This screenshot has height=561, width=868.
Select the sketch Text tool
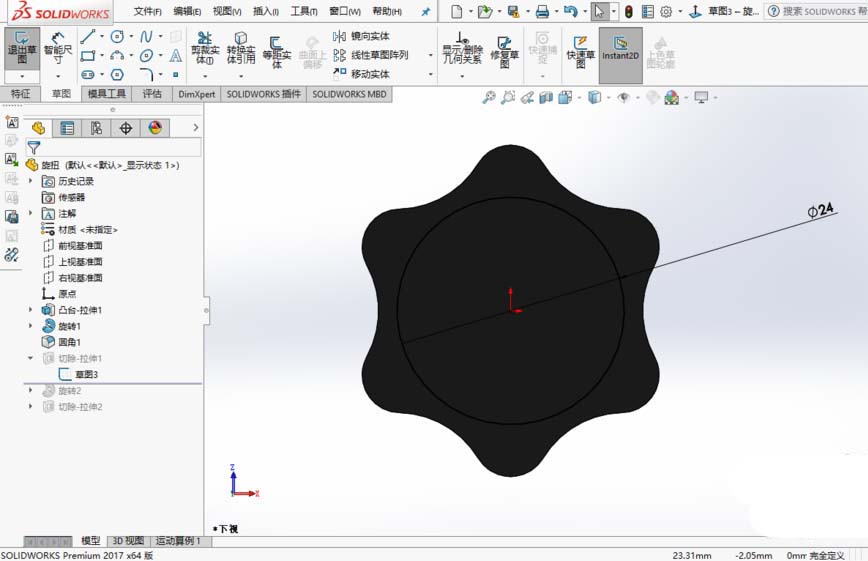(175, 55)
